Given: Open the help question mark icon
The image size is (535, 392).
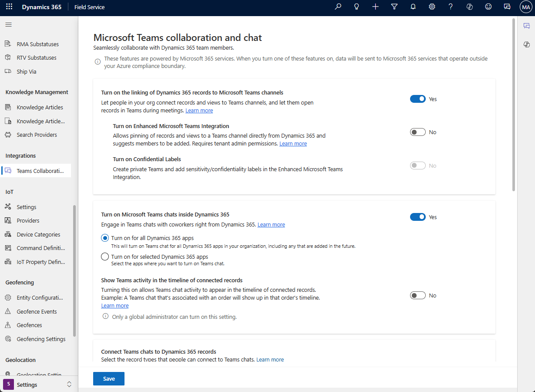Looking at the screenshot, I should (451, 7).
